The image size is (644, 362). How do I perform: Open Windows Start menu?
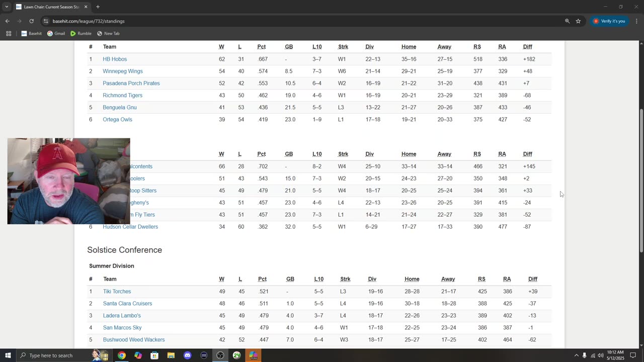click(x=8, y=355)
